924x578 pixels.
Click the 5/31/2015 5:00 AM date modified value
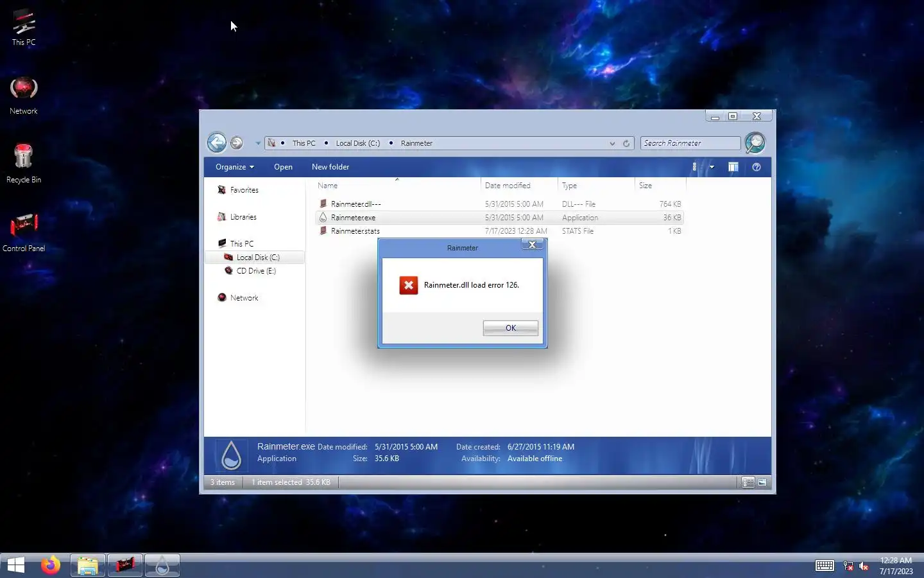[x=406, y=447]
